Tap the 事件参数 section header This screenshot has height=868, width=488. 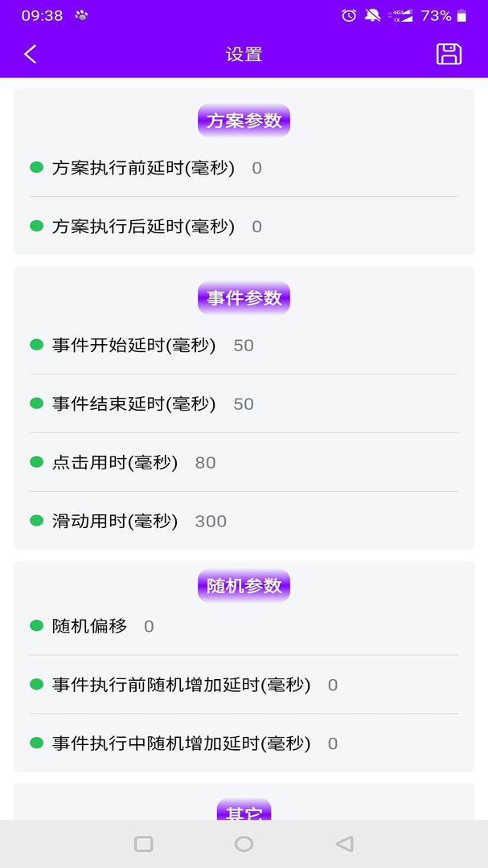click(244, 297)
